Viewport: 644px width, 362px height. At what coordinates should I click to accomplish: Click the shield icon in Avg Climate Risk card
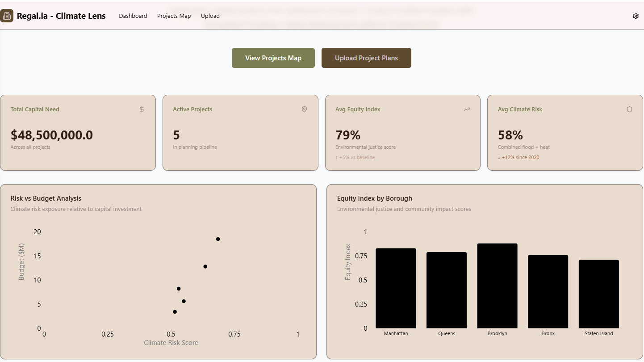tap(629, 109)
